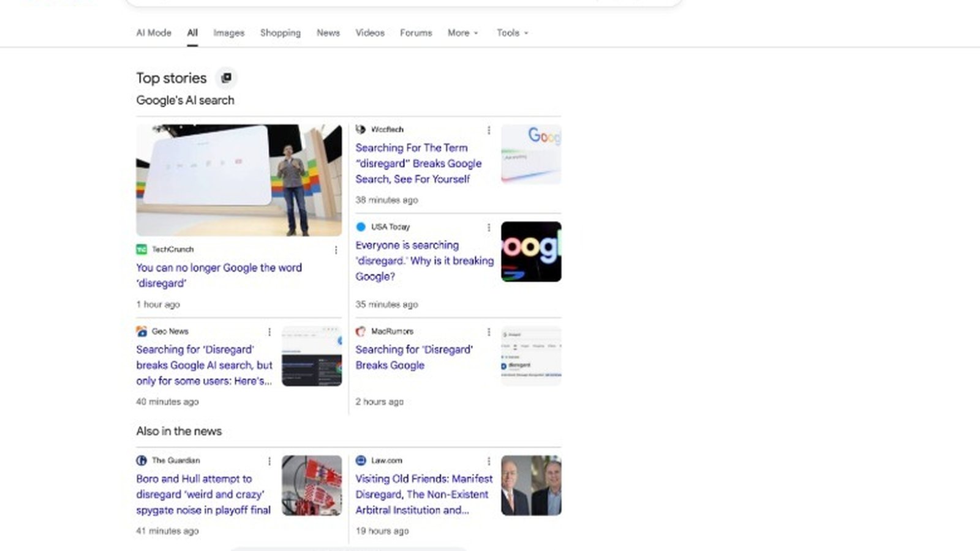
Task: Click the icon next to Top stories heading
Action: [226, 78]
